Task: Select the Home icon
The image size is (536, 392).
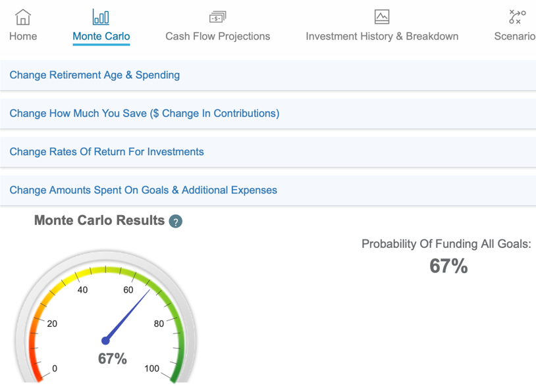Action: pos(22,16)
